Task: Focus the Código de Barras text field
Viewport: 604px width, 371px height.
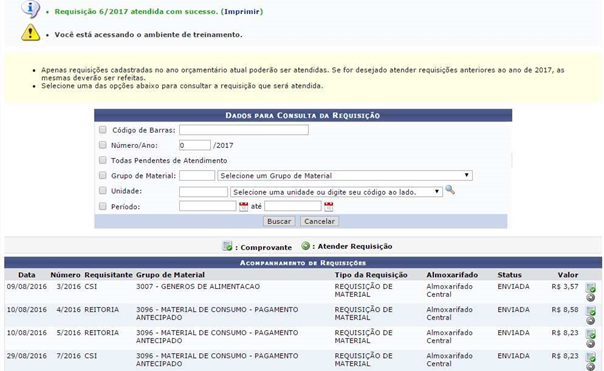Action: pyautogui.click(x=244, y=130)
